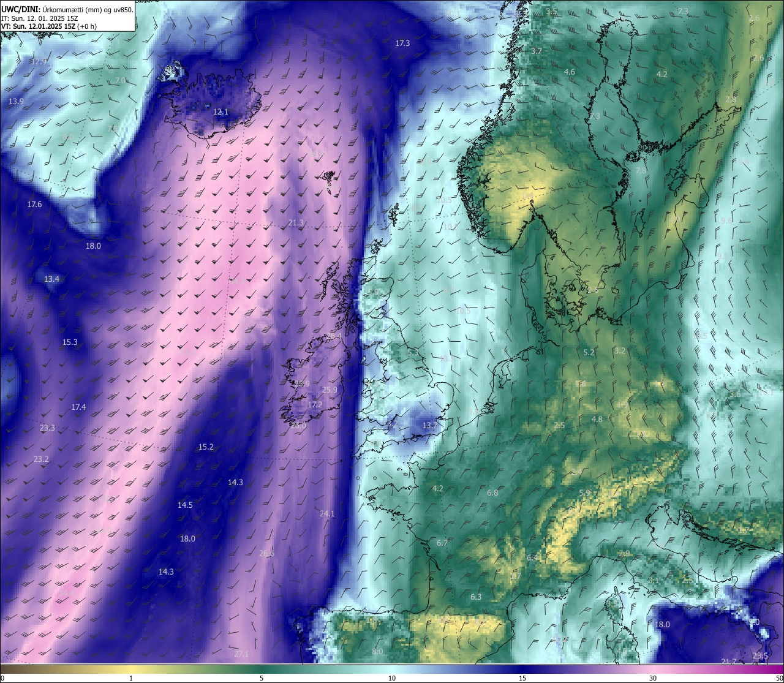Click the 3.7 value on the Norwegian coast
This screenshot has width=784, height=683.
pos(536,51)
